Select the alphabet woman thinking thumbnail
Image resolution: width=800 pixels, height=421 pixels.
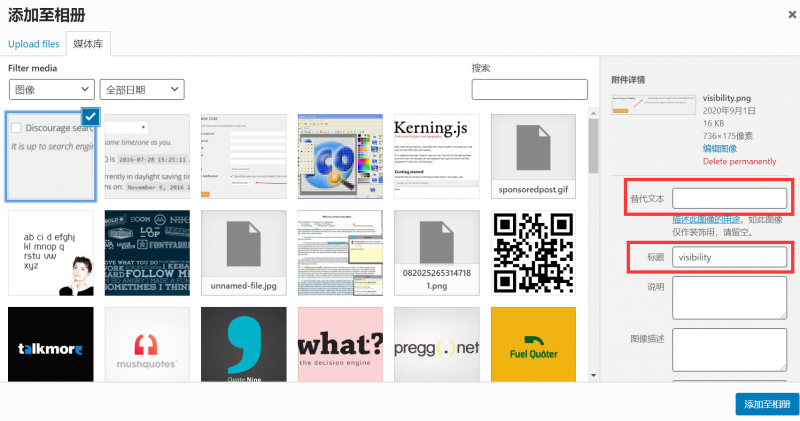51,253
